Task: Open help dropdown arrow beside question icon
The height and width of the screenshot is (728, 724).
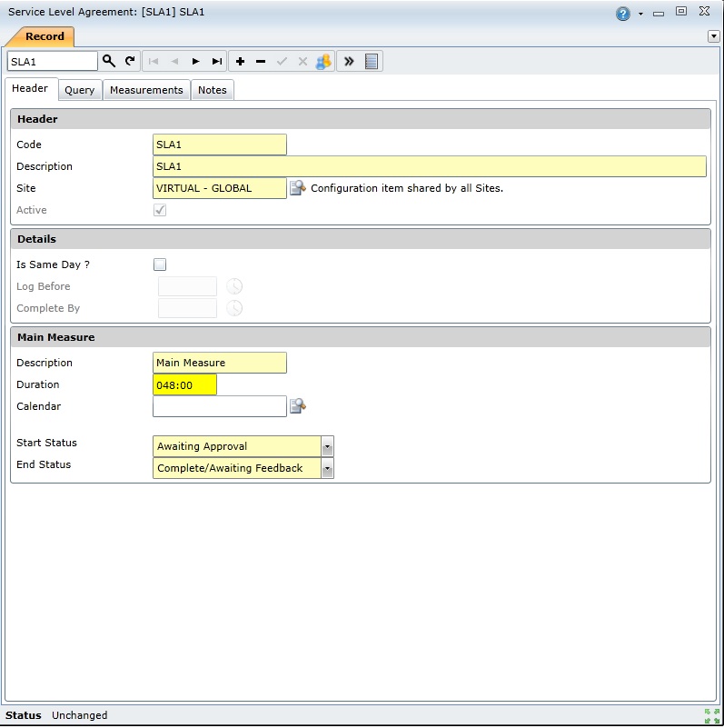Action: point(641,14)
